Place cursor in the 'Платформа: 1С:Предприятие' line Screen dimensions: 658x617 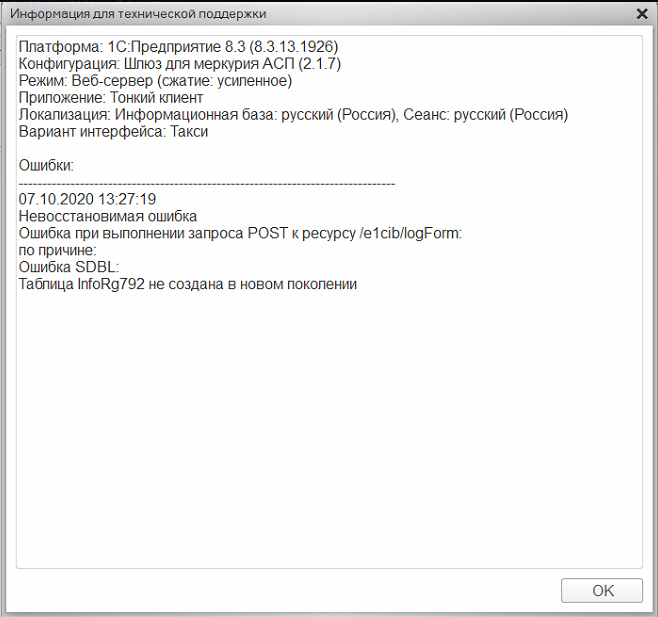point(178,47)
